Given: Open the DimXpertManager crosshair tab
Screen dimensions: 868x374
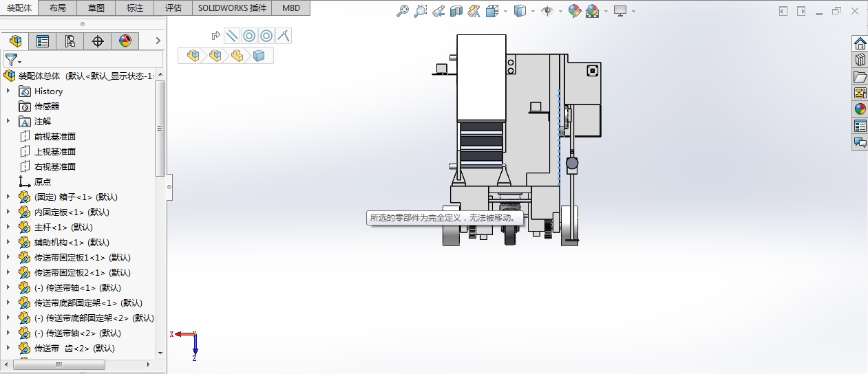Looking at the screenshot, I should pos(98,41).
